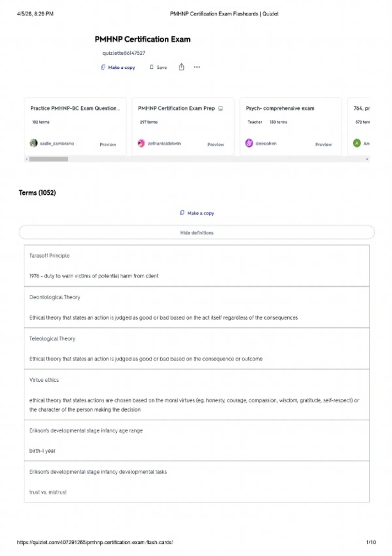
Task: Open the quizlette86147527 author profile
Action: click(x=123, y=53)
